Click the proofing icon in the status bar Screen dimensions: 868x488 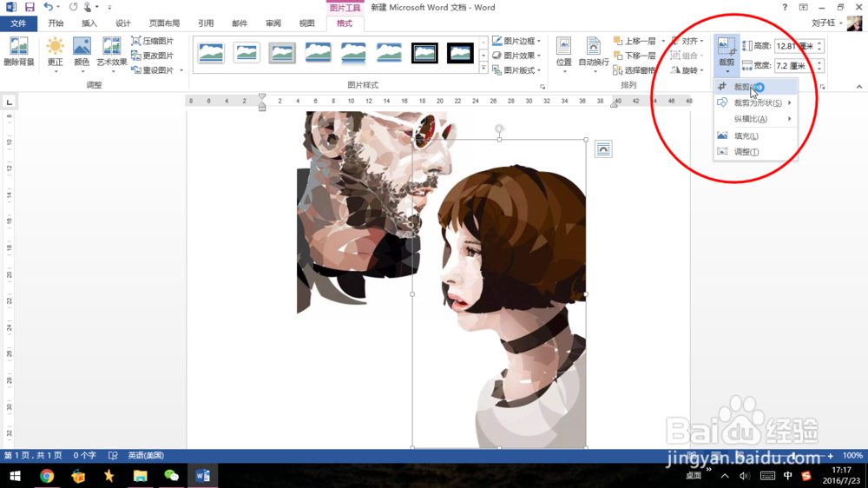(113, 455)
